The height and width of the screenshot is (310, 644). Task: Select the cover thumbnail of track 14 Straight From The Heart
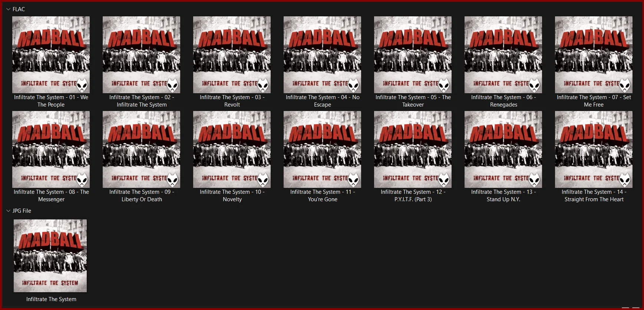click(x=594, y=149)
